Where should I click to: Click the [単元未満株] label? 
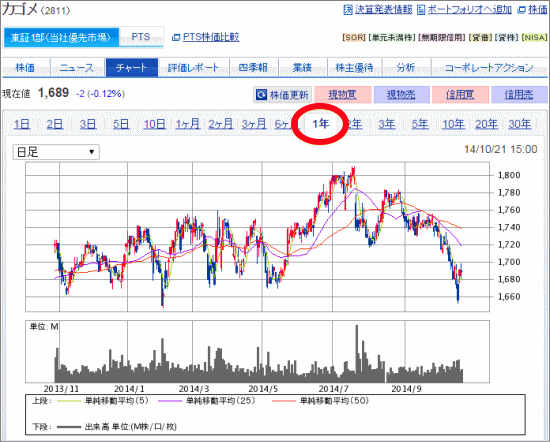[x=392, y=37]
